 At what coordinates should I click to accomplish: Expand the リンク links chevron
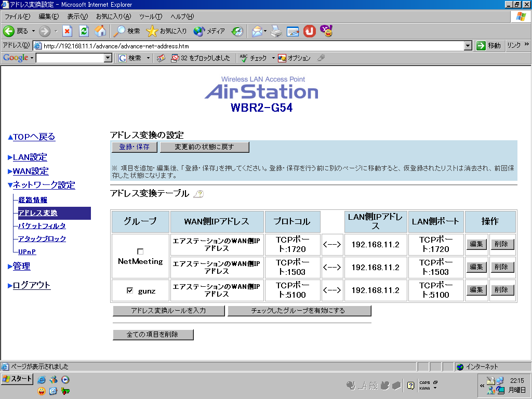tap(527, 44)
